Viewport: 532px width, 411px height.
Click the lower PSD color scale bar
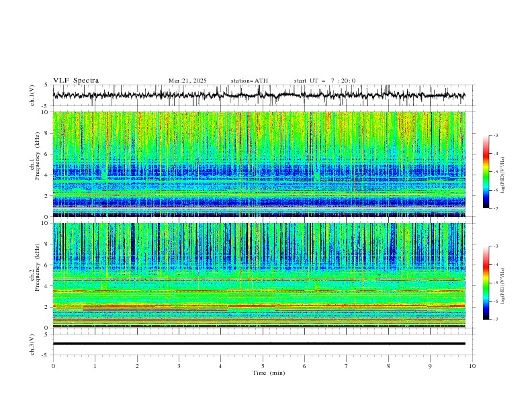tap(486, 283)
